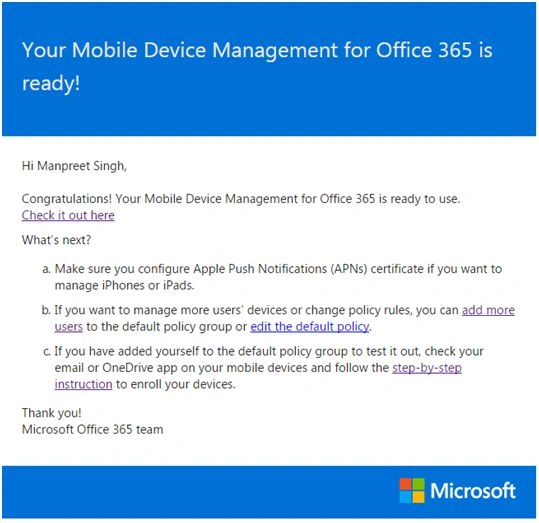This screenshot has width=539, height=523.
Task: Click the underlined 'instruction' link word
Action: 84,384
